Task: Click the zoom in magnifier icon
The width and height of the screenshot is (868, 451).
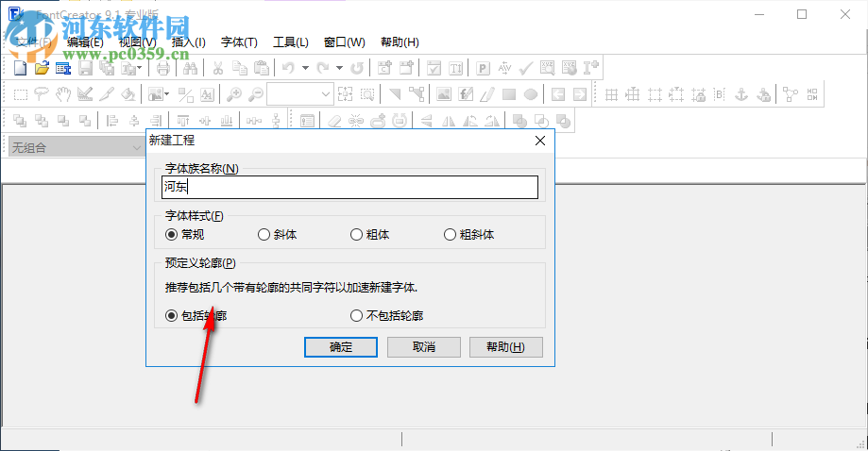Action: 234,94
